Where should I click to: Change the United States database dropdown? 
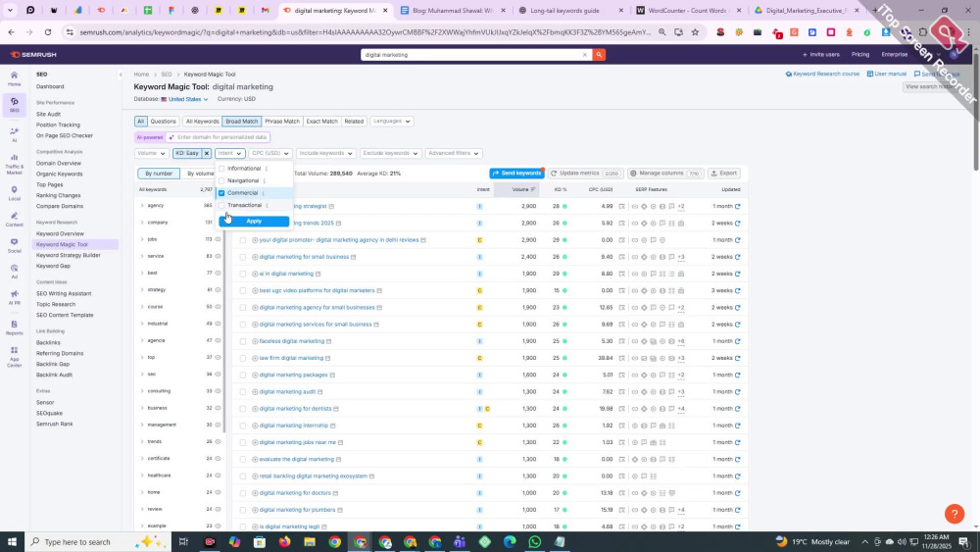(184, 99)
